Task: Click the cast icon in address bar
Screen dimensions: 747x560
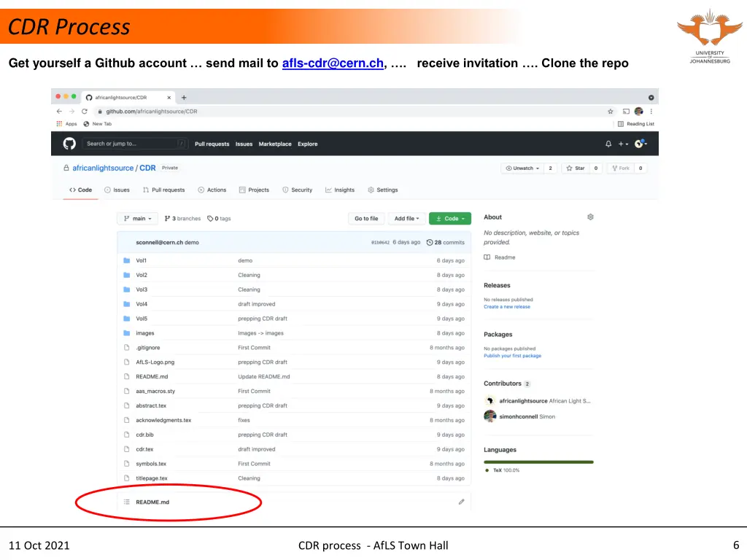Action: pyautogui.click(x=626, y=112)
